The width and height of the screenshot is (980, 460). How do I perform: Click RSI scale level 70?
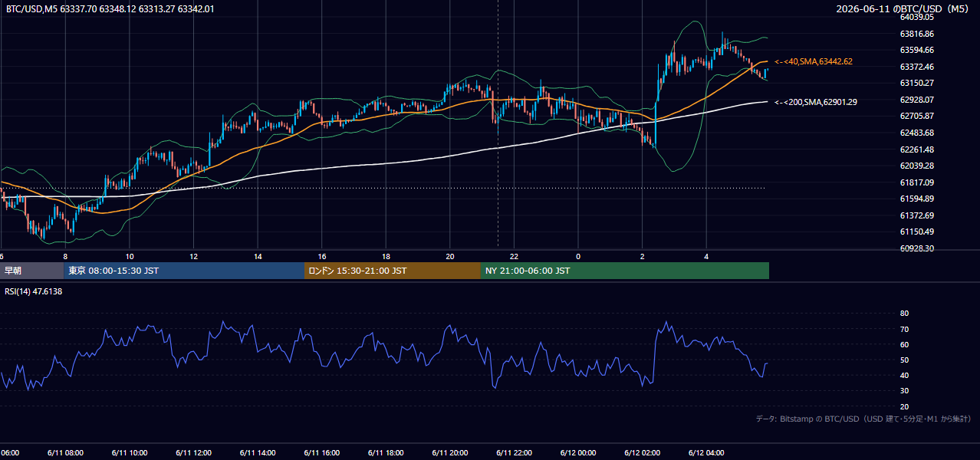pos(904,330)
